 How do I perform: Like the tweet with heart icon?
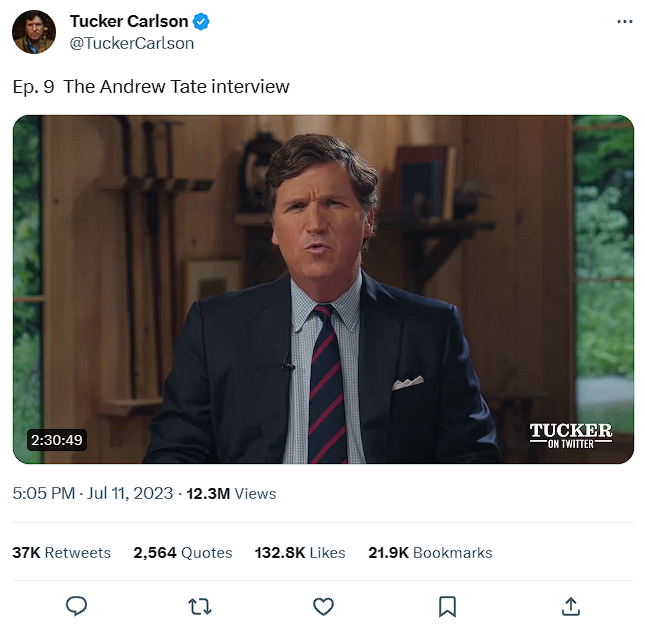point(323,606)
